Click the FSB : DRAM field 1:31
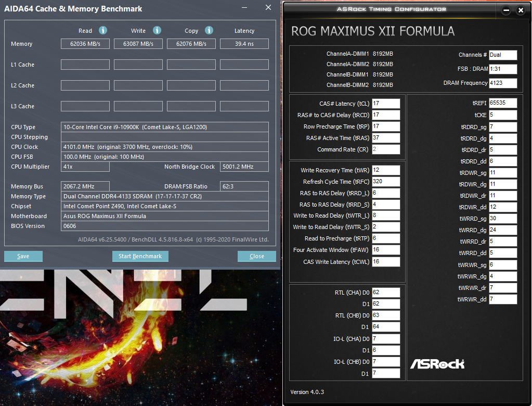Screen dimensions: 532x406 [x=503, y=69]
